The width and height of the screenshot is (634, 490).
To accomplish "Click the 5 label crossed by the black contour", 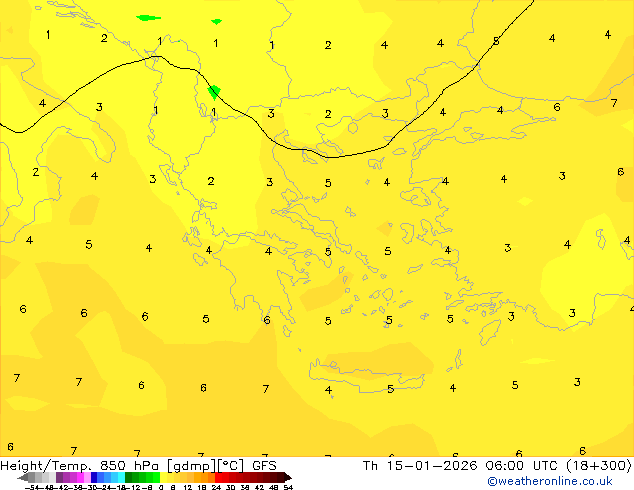I will click(x=496, y=41).
